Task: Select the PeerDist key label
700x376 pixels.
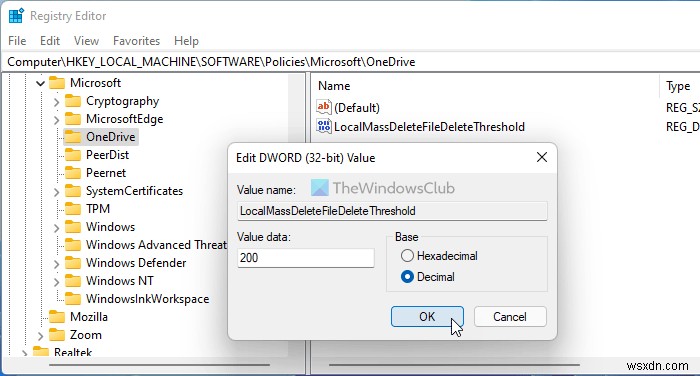Action: 108,155
